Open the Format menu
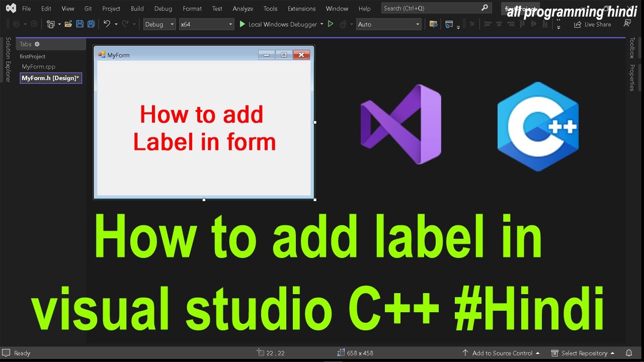 coord(192,9)
